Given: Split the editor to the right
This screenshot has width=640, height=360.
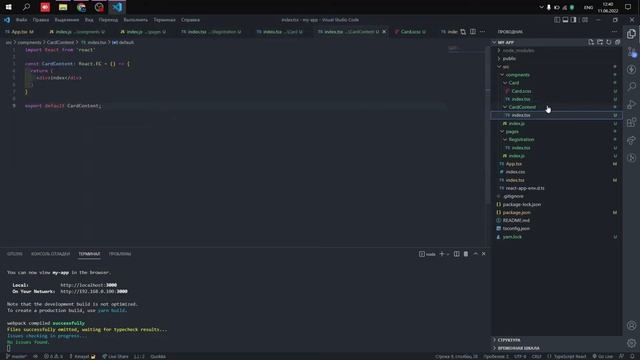Looking at the screenshot, I should (x=473, y=31).
